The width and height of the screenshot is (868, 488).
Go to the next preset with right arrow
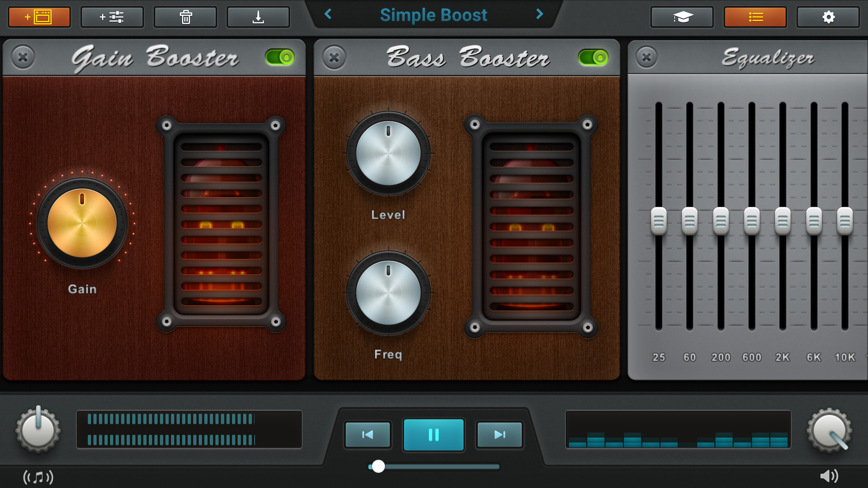coord(539,14)
